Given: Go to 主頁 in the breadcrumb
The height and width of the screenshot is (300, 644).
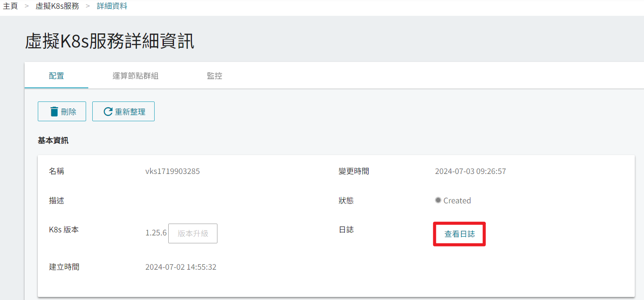Looking at the screenshot, I should pyautogui.click(x=10, y=7).
